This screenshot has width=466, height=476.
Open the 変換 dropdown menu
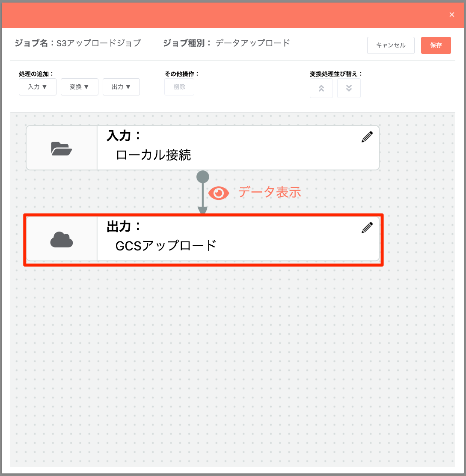tap(80, 87)
